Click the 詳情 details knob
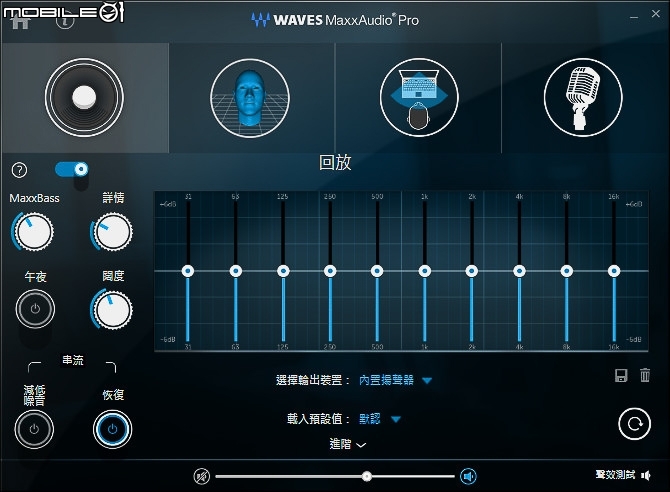 pos(112,231)
